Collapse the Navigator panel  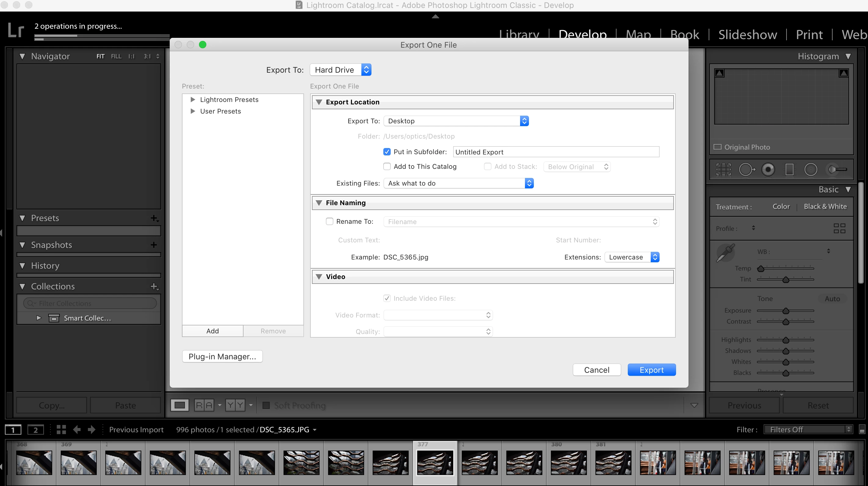tap(22, 56)
